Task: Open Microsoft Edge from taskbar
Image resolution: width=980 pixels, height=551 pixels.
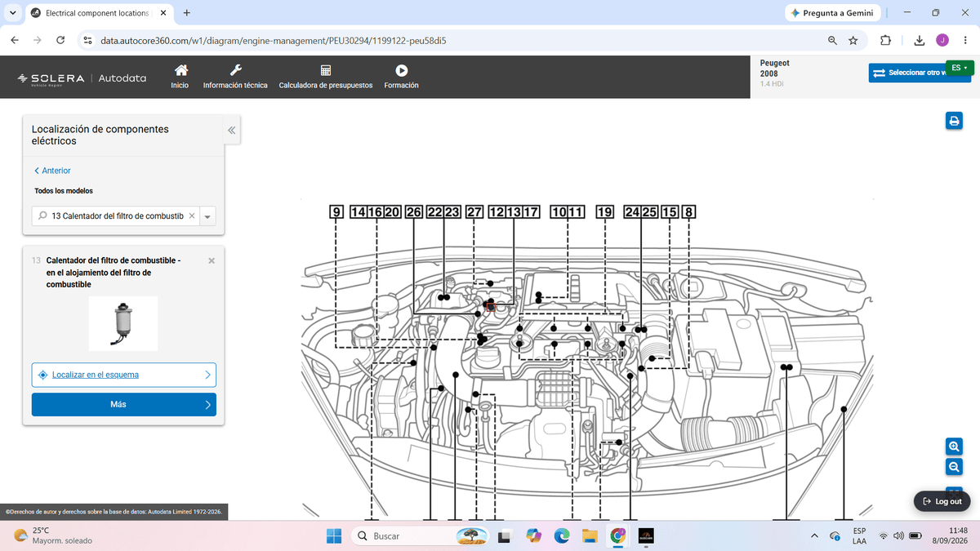Action: pos(562,536)
